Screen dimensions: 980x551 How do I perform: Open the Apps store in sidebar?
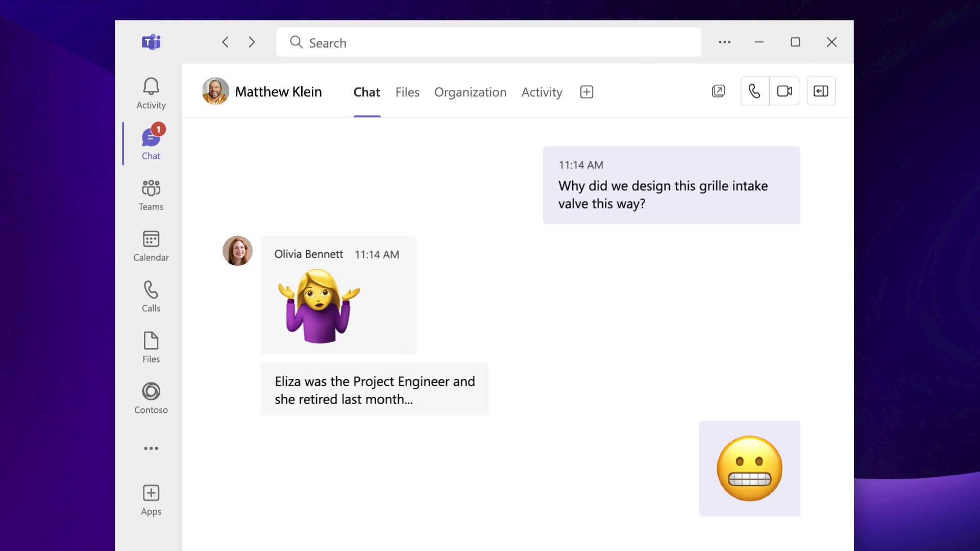click(x=151, y=500)
